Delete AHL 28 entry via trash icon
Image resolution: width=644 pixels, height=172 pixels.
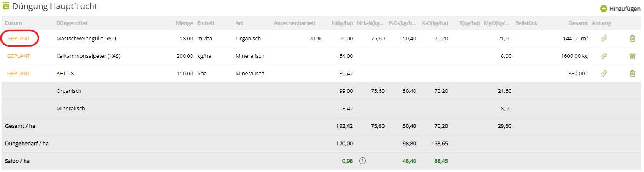tap(632, 73)
